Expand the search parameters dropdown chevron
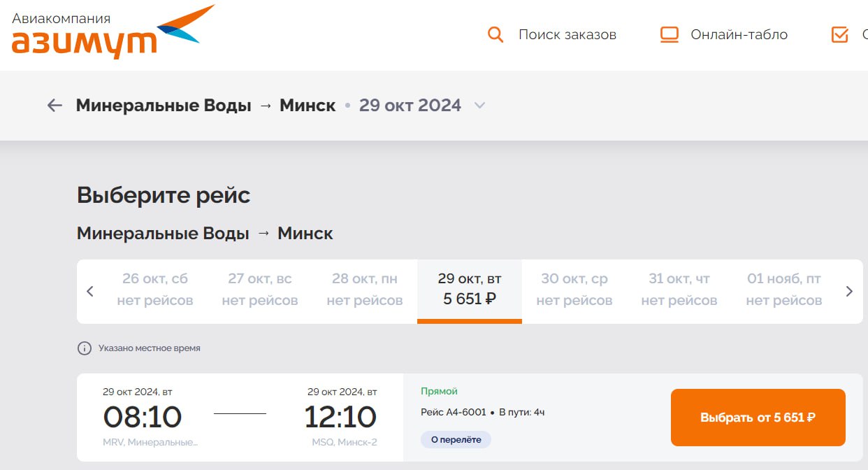The image size is (868, 470). coord(479,106)
